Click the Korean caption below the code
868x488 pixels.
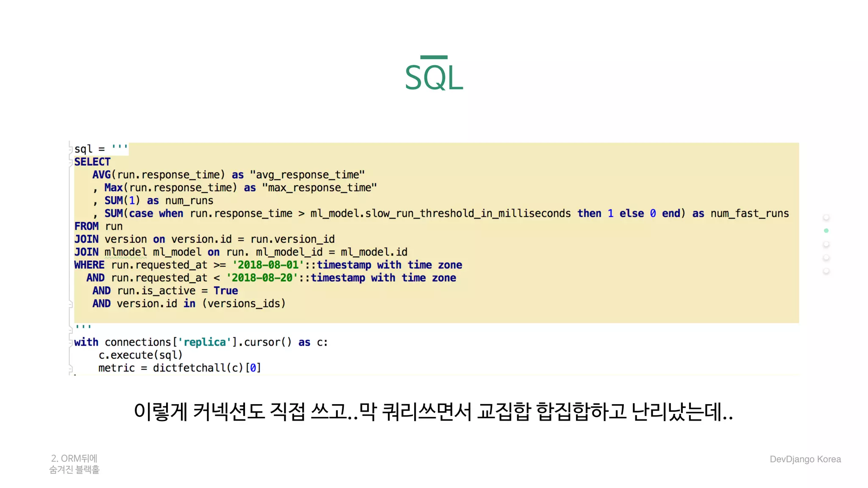[434, 411]
